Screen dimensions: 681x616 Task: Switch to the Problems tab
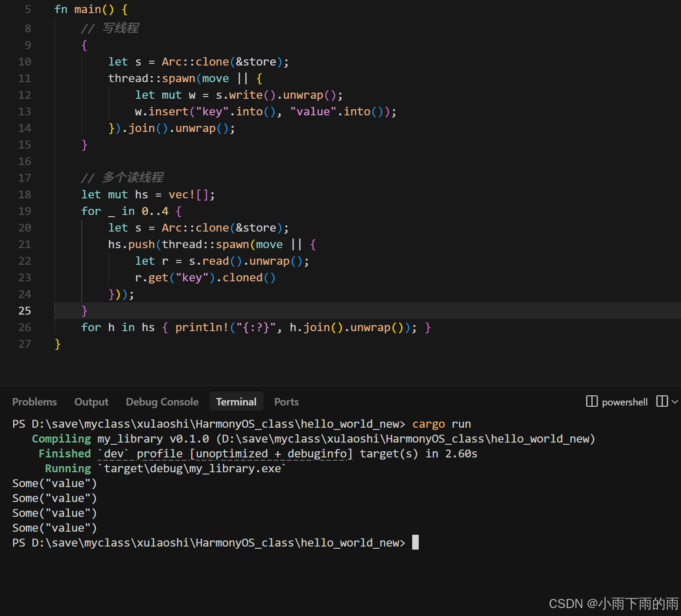pyautogui.click(x=35, y=401)
